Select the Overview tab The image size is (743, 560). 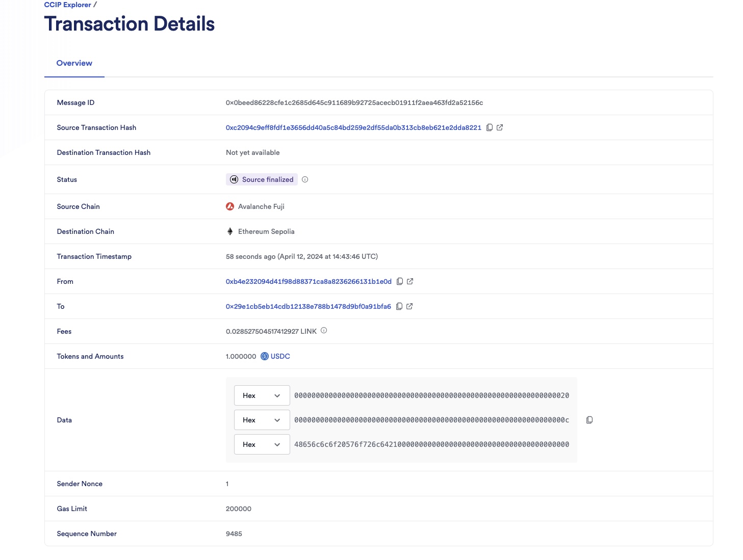point(74,63)
